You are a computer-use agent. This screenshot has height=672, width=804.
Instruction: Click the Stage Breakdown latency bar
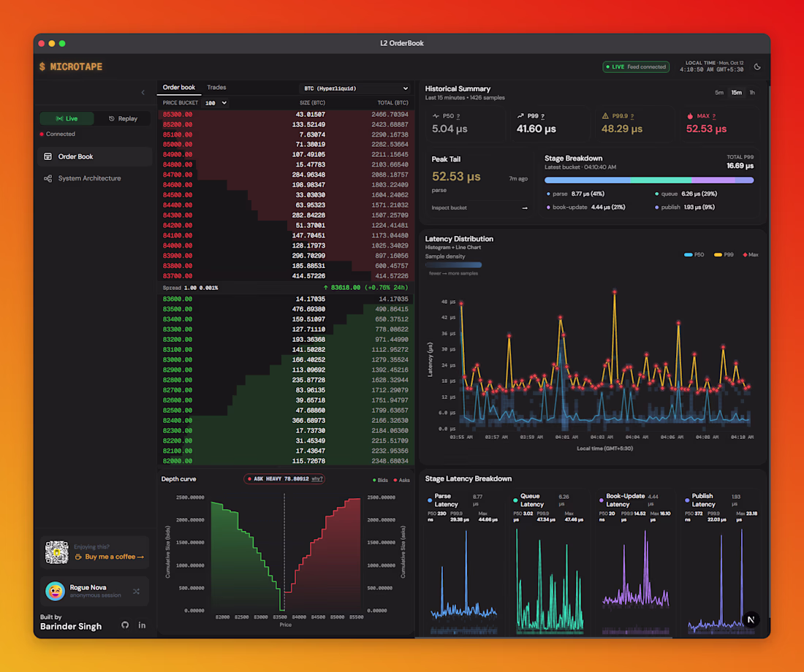(648, 180)
